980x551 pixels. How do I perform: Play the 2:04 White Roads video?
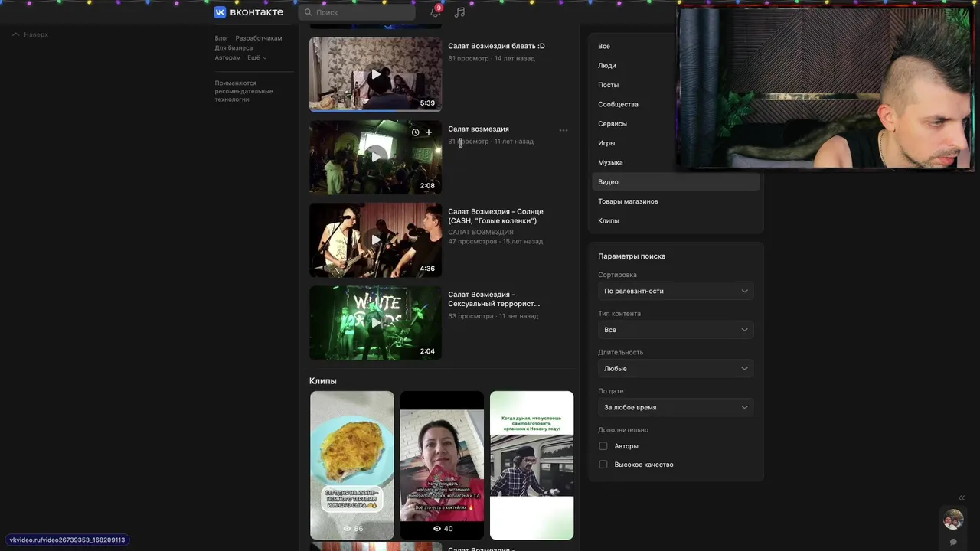[x=375, y=322]
